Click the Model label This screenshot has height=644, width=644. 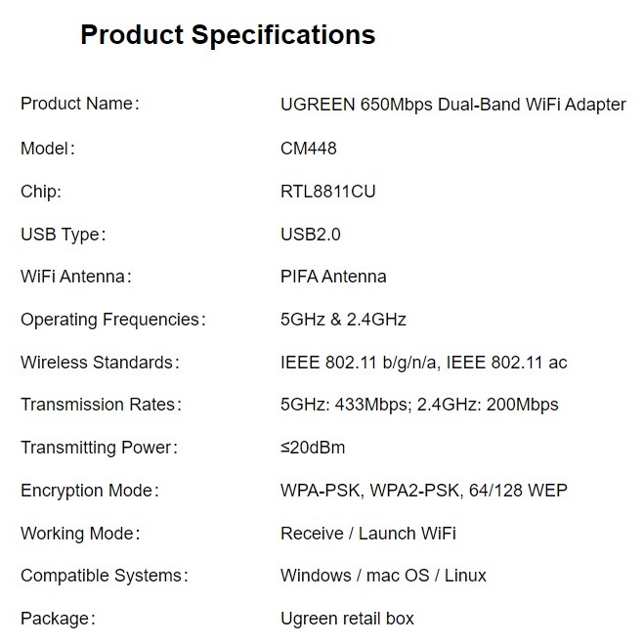coord(48,149)
